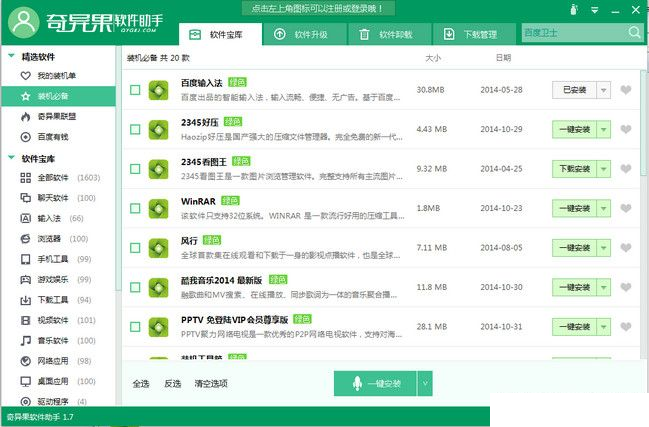Collapse the 软件宝库 sidebar section
The image size is (649, 427).
tap(11, 157)
